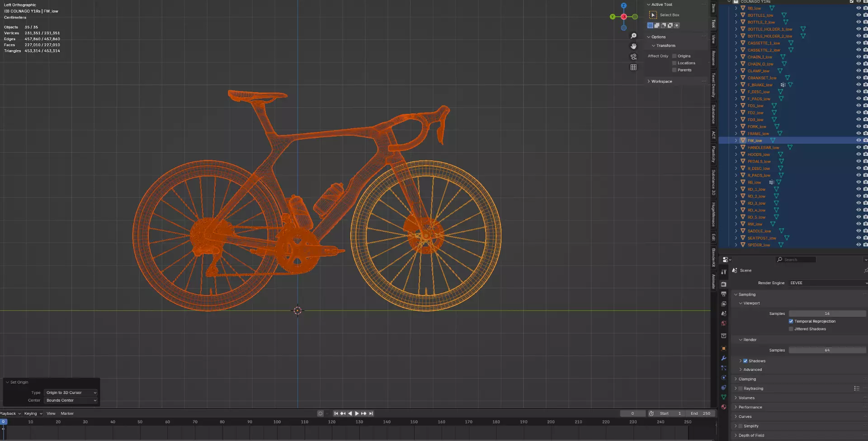The width and height of the screenshot is (868, 441).
Task: Enable Affect Only Parents checkbox
Action: [x=674, y=70]
